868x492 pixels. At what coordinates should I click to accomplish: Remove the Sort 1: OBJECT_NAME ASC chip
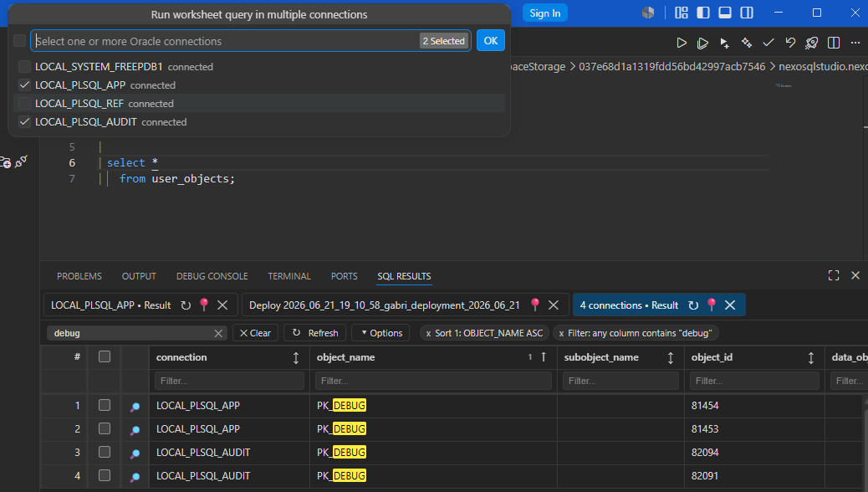428,334
